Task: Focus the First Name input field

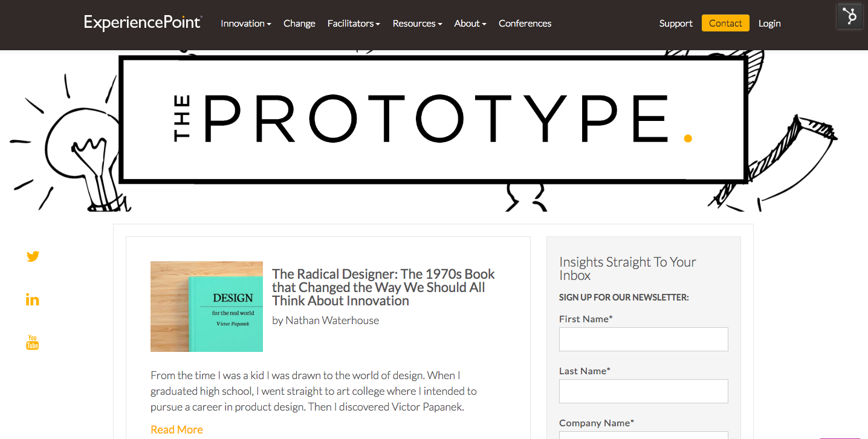Action: pos(643,339)
